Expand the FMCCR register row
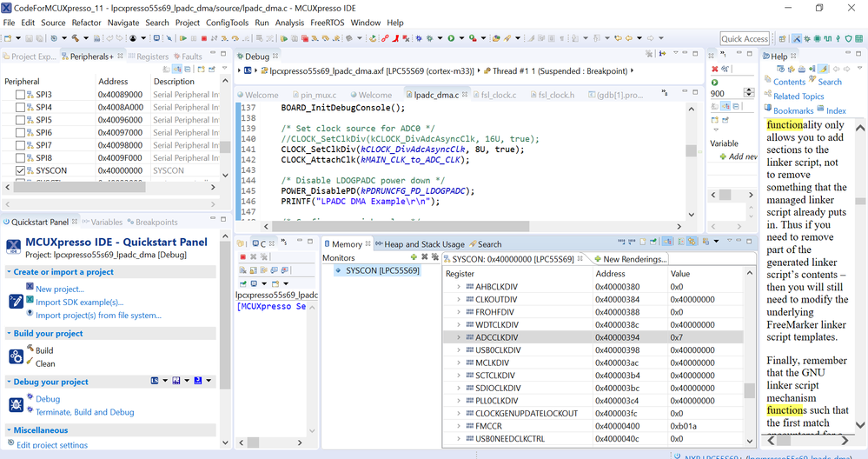Viewport: 868px width, 459px height. click(460, 426)
